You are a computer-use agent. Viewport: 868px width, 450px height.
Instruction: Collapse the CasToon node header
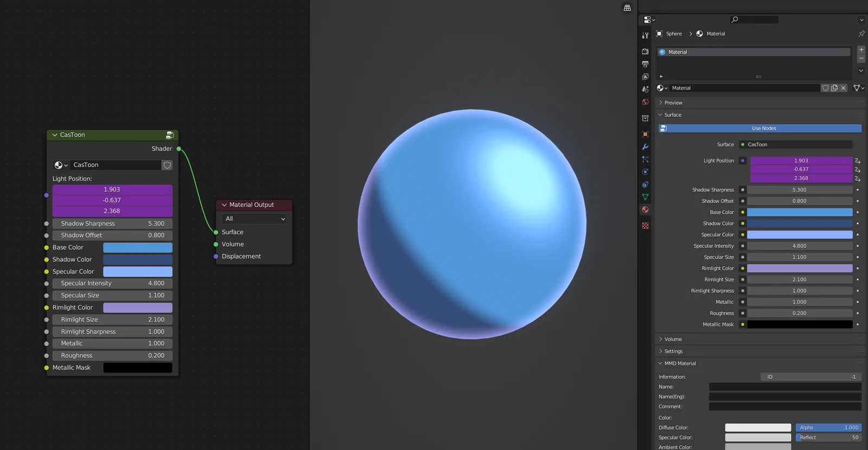click(55, 135)
